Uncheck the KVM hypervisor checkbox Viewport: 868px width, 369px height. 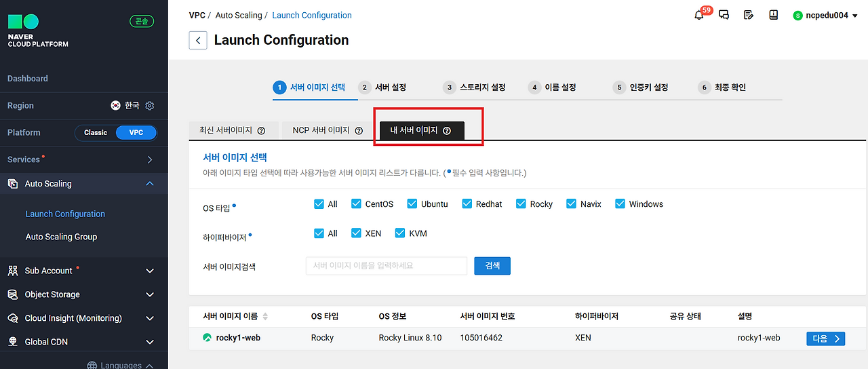click(x=400, y=233)
